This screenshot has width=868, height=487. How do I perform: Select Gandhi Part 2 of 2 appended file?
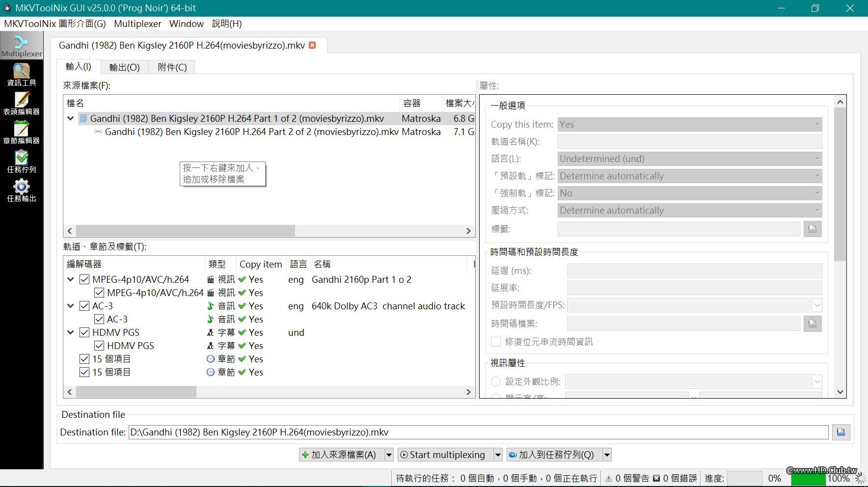[x=252, y=132]
